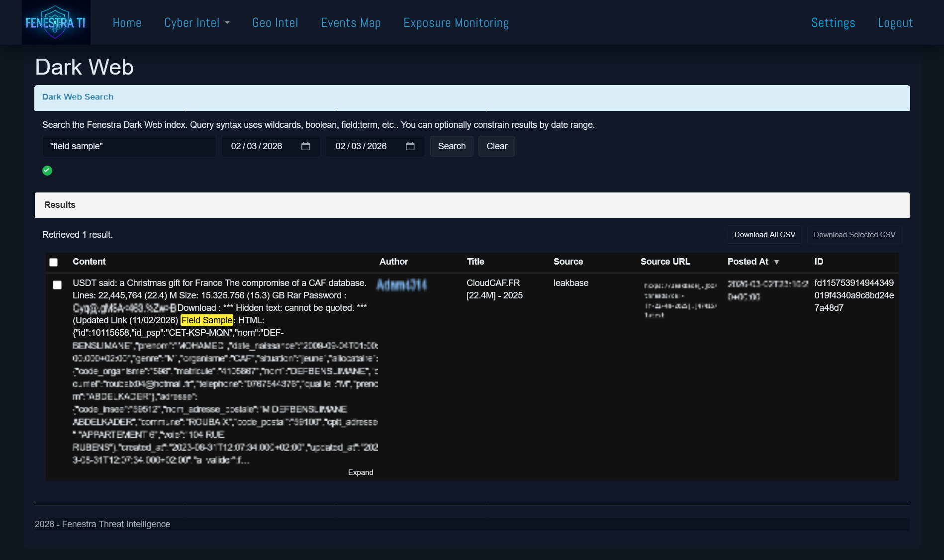Open Exposure Monitoring page

456,23
